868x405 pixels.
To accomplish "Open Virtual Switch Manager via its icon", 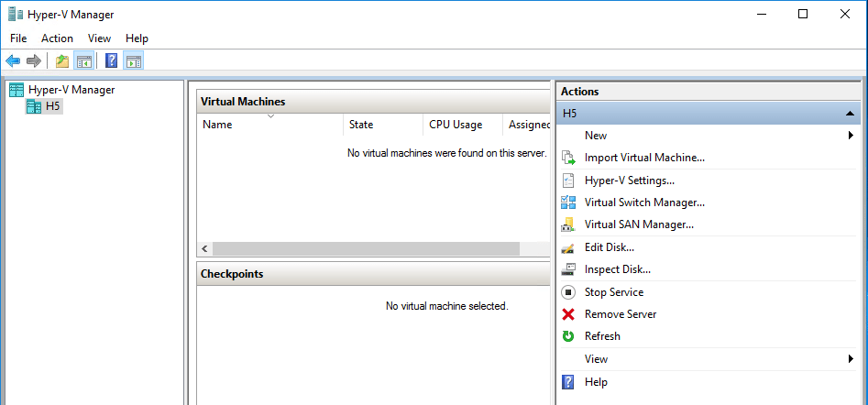I will pyautogui.click(x=568, y=202).
